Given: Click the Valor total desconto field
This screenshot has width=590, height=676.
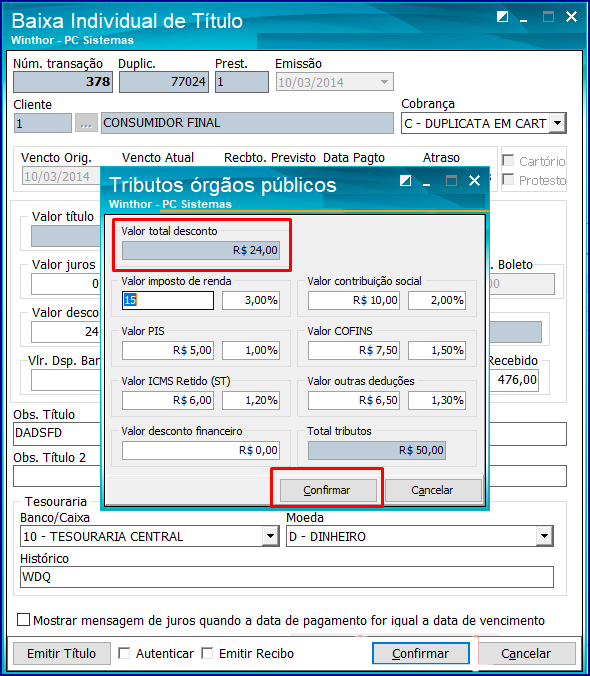Looking at the screenshot, I should [x=201, y=250].
